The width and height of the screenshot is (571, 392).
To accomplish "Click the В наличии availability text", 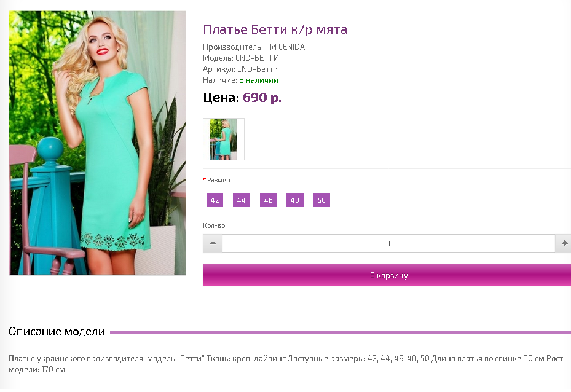I will click(x=259, y=80).
